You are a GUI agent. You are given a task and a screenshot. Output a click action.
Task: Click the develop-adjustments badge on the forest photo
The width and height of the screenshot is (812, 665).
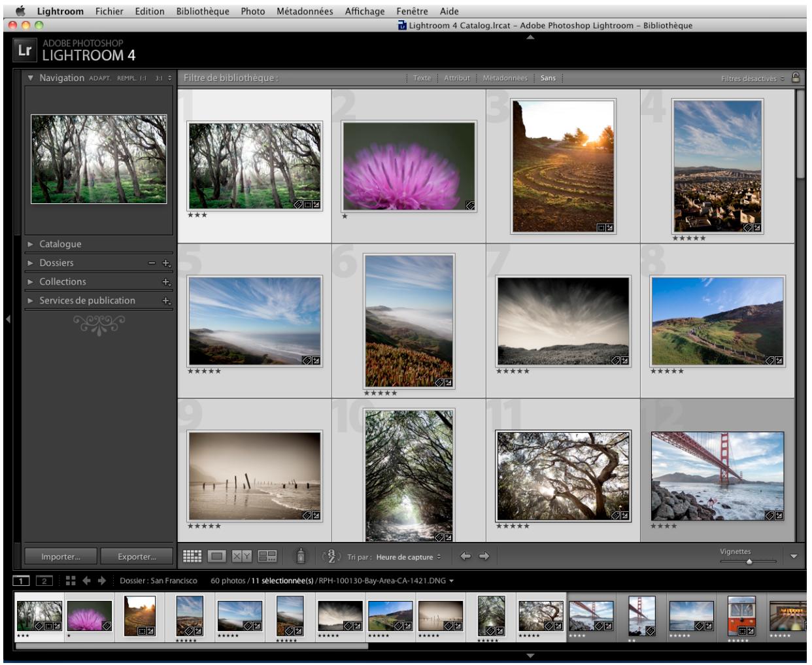pyautogui.click(x=316, y=205)
